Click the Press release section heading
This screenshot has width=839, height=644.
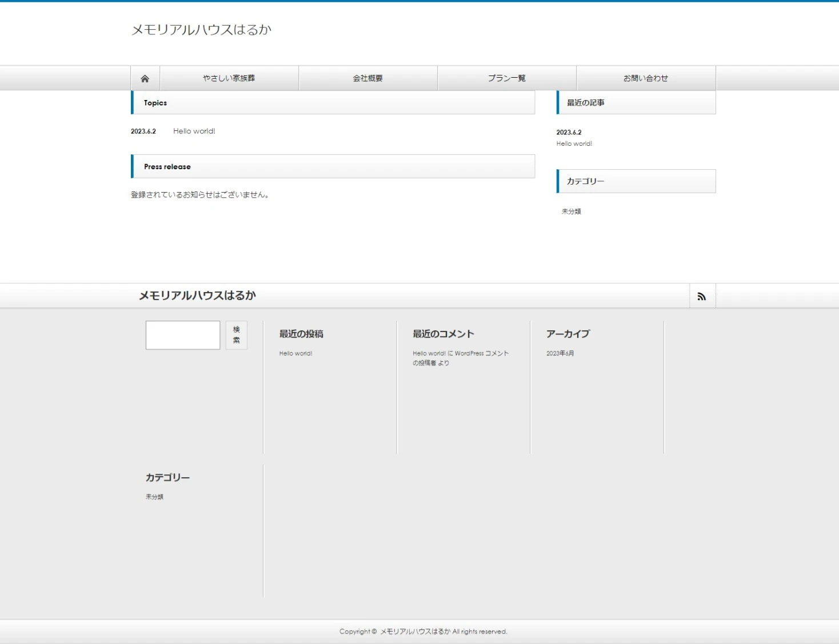(167, 167)
